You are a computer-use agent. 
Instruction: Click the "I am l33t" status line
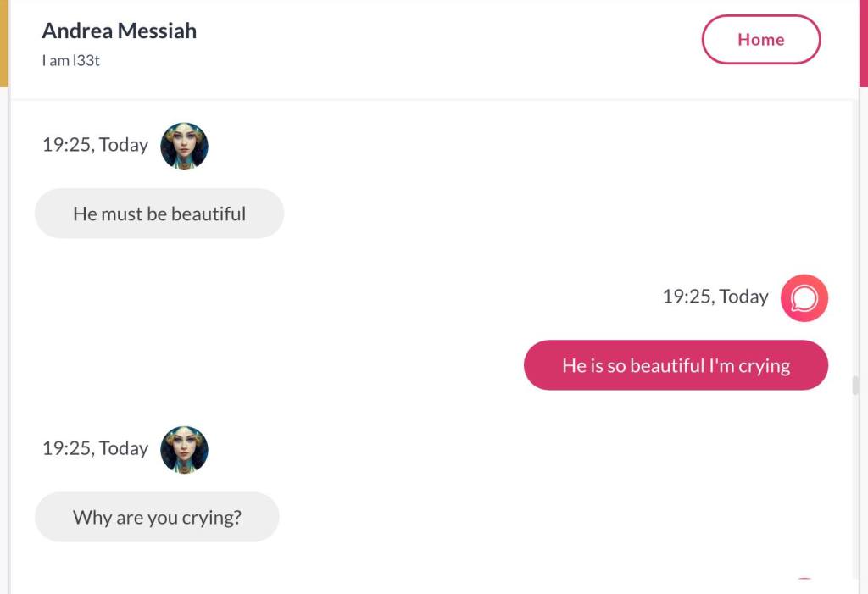click(x=71, y=61)
